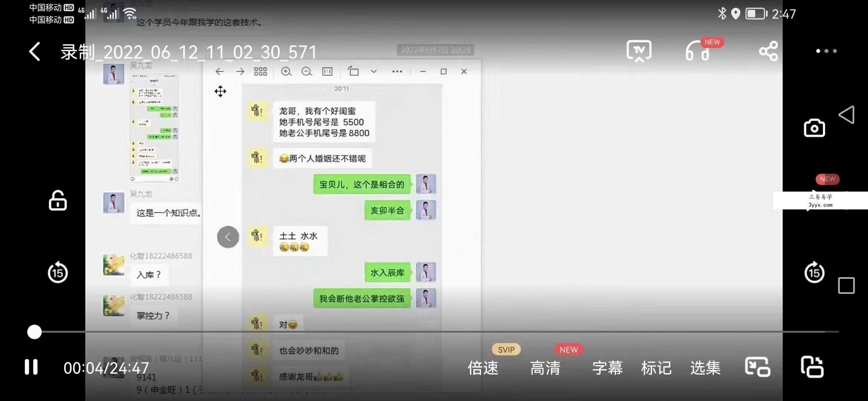Click the 2022年6月7日 20:29 timestamp
This screenshot has height=401, width=868.
[x=435, y=50]
